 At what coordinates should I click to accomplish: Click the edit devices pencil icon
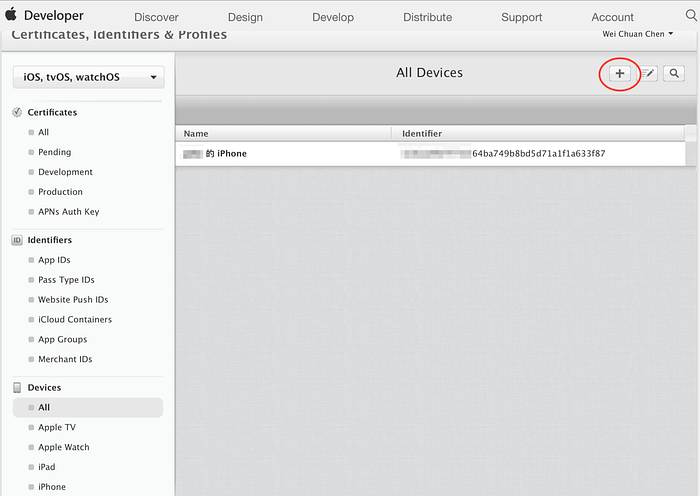[647, 74]
